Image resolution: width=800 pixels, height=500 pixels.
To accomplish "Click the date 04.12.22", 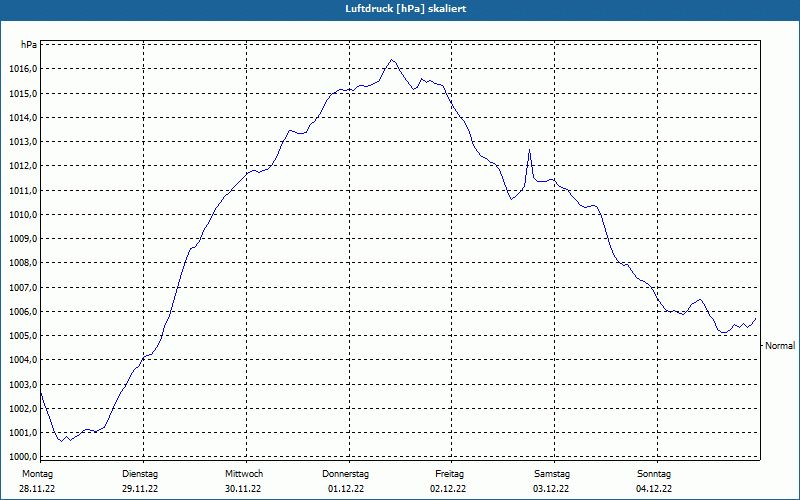I will [x=654, y=489].
